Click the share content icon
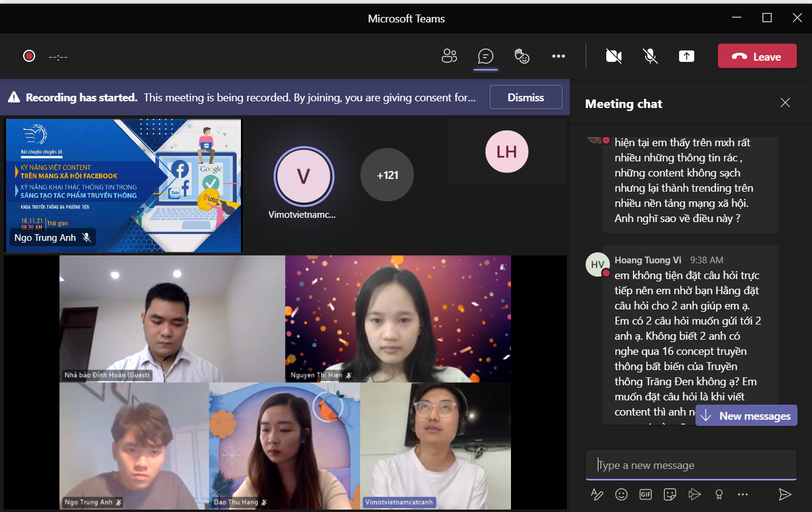The height and width of the screenshot is (512, 812). click(686, 56)
